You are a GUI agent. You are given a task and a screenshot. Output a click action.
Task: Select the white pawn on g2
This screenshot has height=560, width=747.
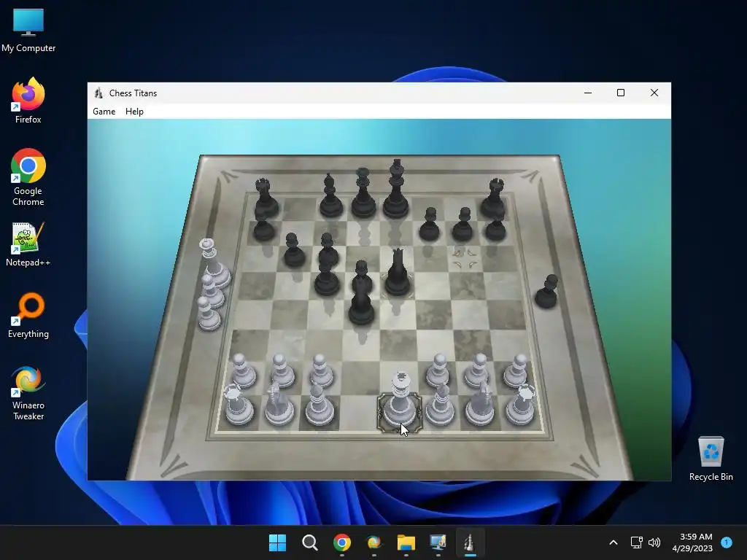tap(477, 371)
